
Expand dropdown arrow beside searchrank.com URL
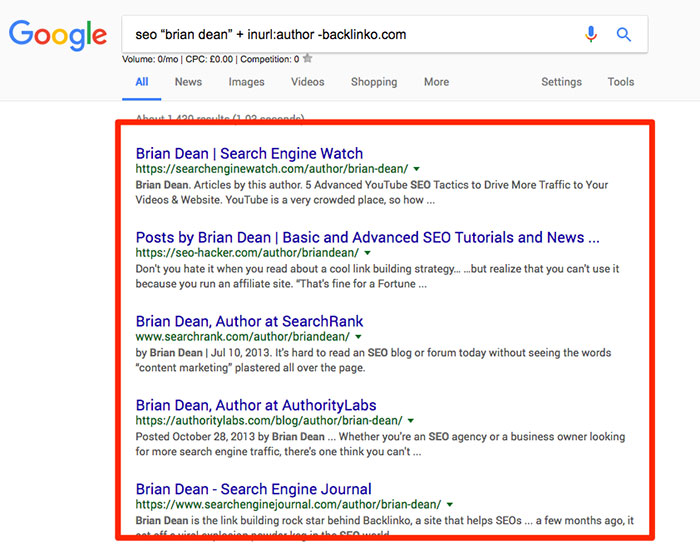tap(358, 337)
